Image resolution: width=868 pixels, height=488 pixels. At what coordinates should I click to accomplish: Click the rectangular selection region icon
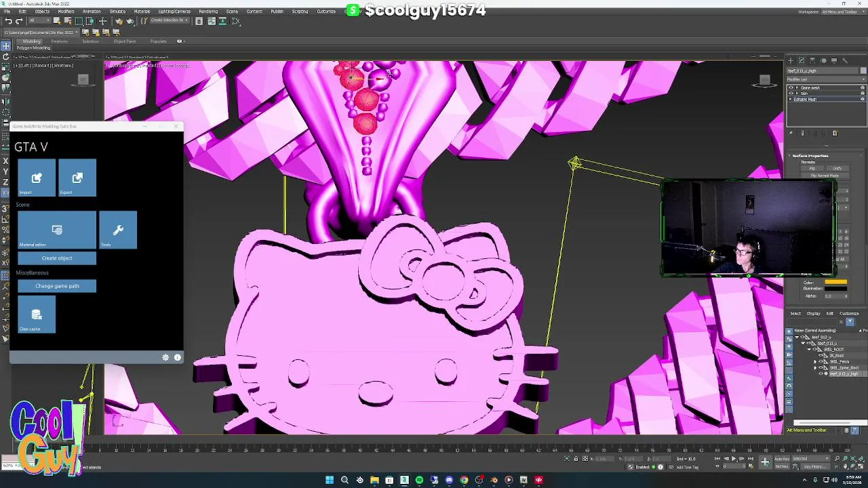(x=79, y=21)
